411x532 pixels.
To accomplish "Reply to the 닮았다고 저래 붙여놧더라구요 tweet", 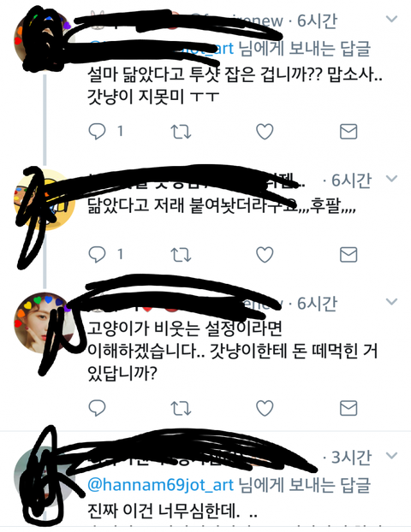I will (x=97, y=255).
